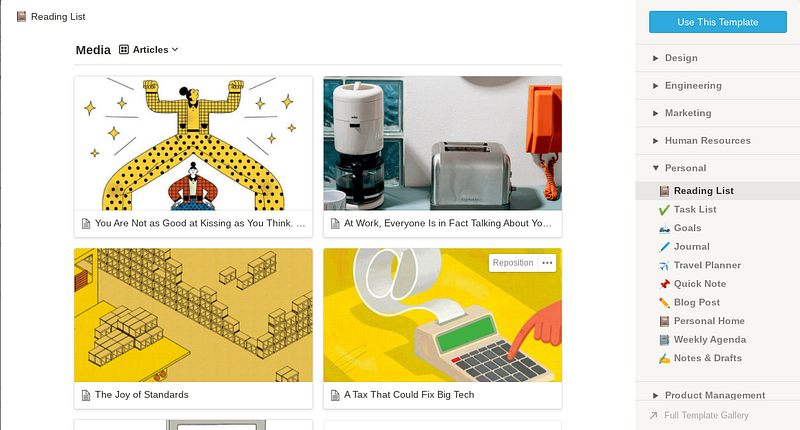The height and width of the screenshot is (430, 800).
Task: Click the Travel Planner airplane icon
Action: [x=664, y=265]
